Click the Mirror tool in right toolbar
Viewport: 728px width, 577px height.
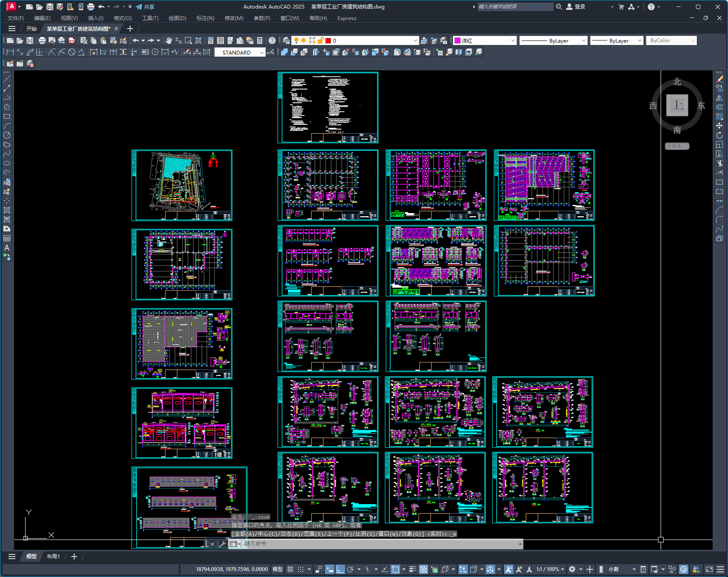719,98
